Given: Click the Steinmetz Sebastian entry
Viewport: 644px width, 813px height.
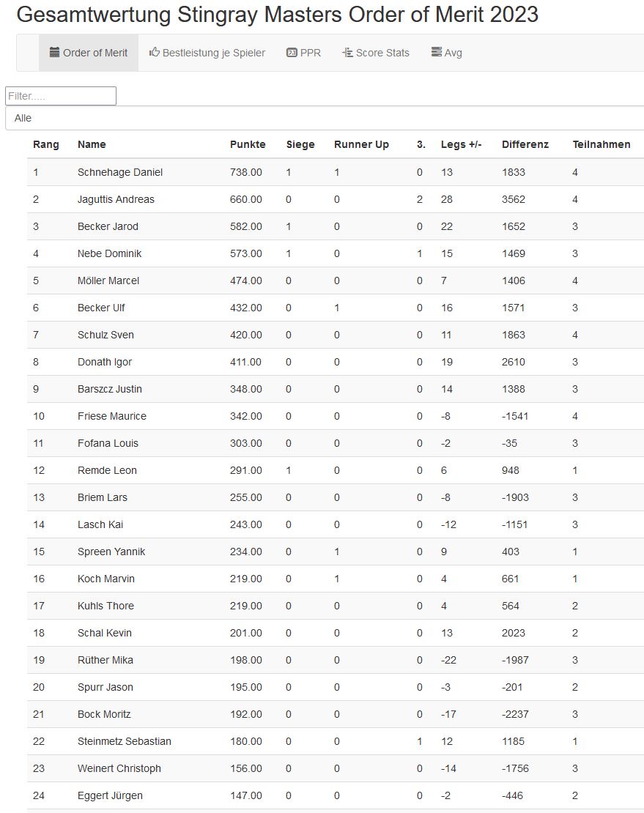Looking at the screenshot, I should [x=125, y=741].
